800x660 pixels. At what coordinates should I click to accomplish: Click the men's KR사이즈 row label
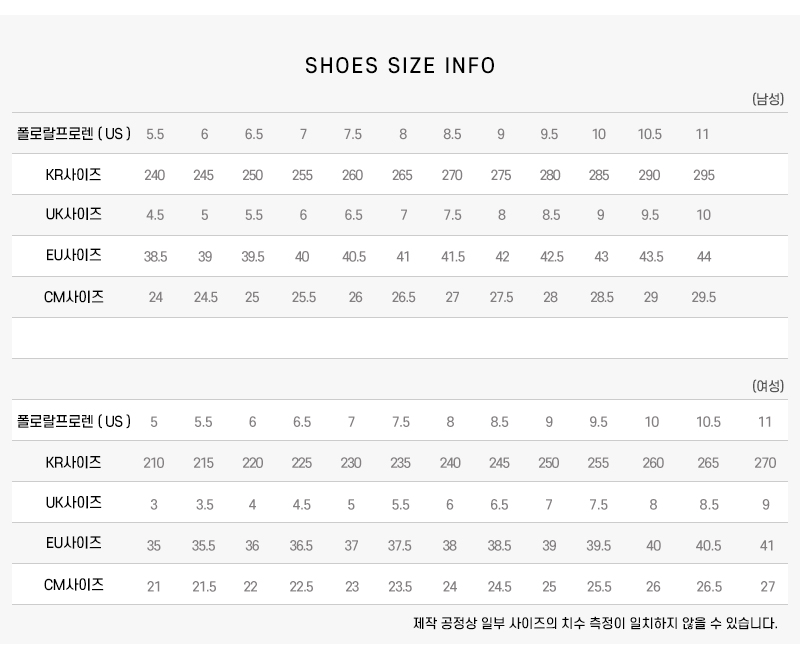coord(74,175)
